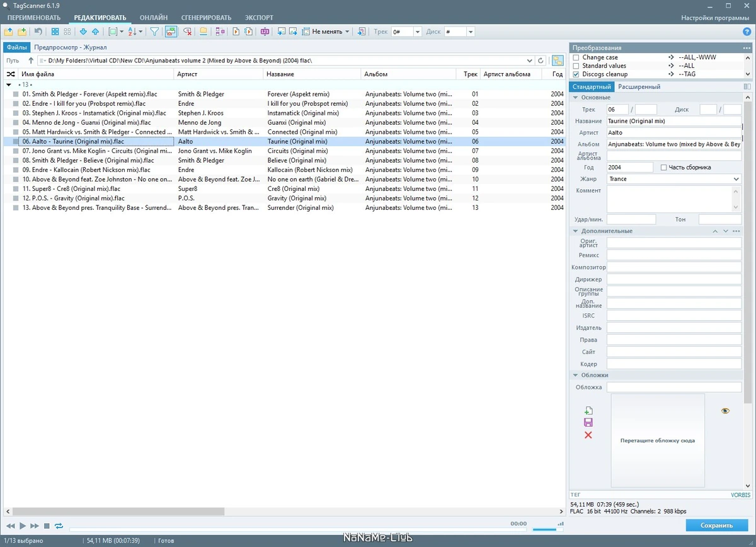Click the volume level slider

click(x=548, y=529)
